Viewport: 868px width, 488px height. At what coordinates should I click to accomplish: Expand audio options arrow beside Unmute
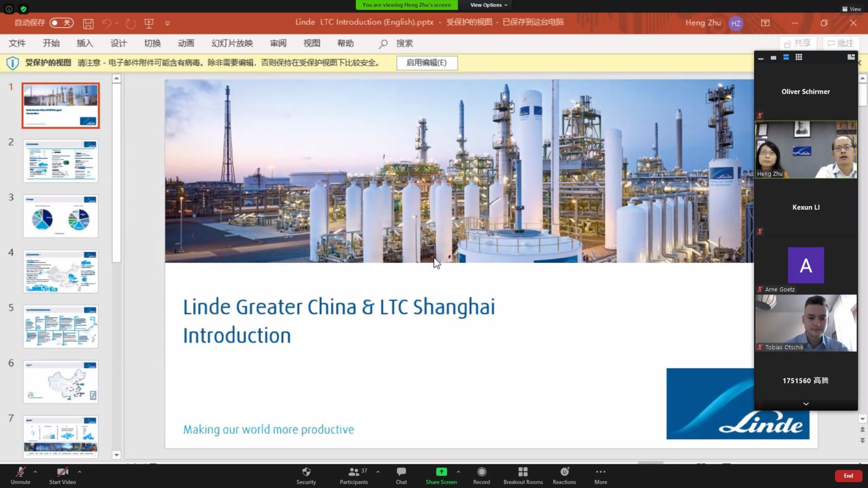[35, 472]
